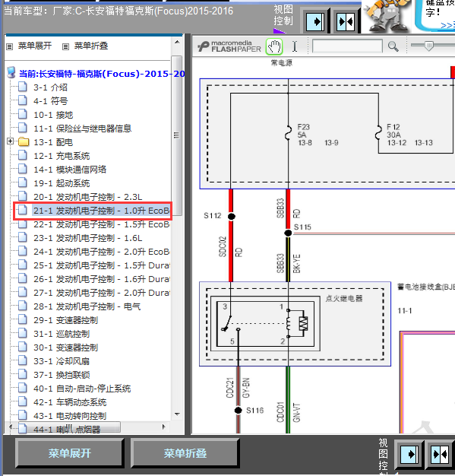
Task: Open 11-1 保险丝与继电器信息
Action: (82, 129)
